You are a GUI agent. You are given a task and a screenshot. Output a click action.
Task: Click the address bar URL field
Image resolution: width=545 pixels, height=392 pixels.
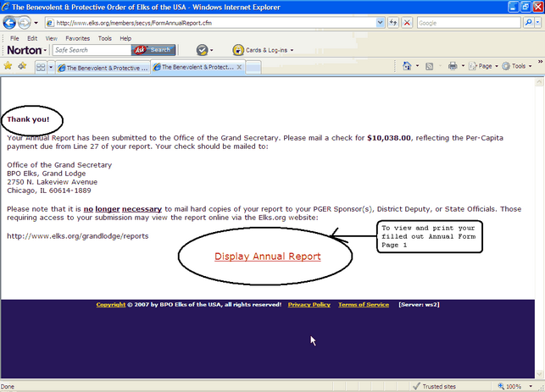click(x=212, y=23)
